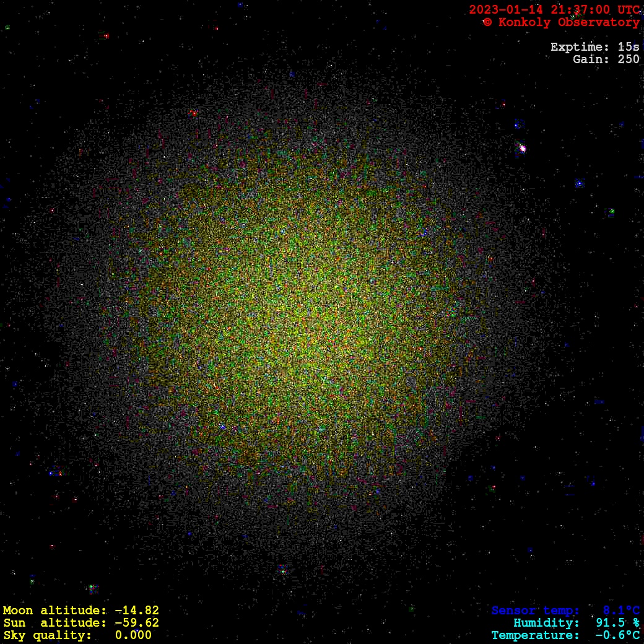Viewport: 644px width, 644px height.
Task: Click the brightest white star at upper right
Action: click(522, 148)
